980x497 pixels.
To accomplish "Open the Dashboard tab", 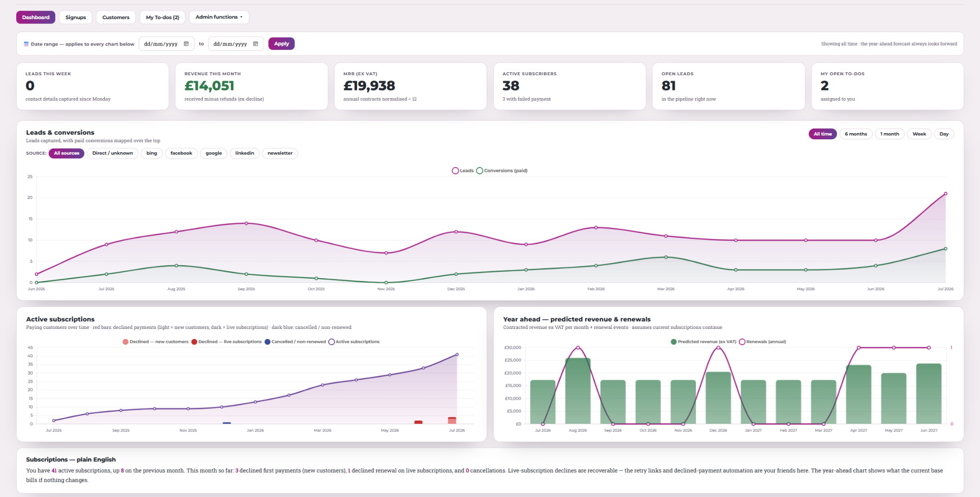I will (x=36, y=17).
